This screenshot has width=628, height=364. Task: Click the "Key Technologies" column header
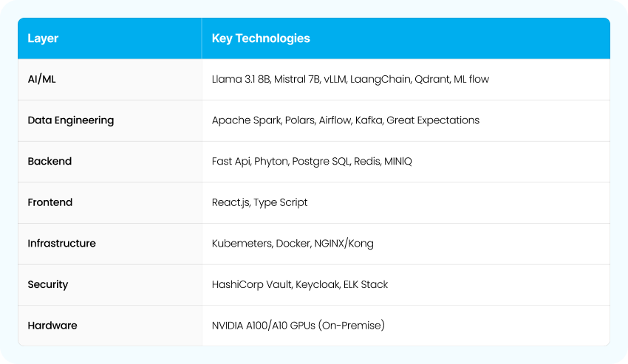coord(261,38)
